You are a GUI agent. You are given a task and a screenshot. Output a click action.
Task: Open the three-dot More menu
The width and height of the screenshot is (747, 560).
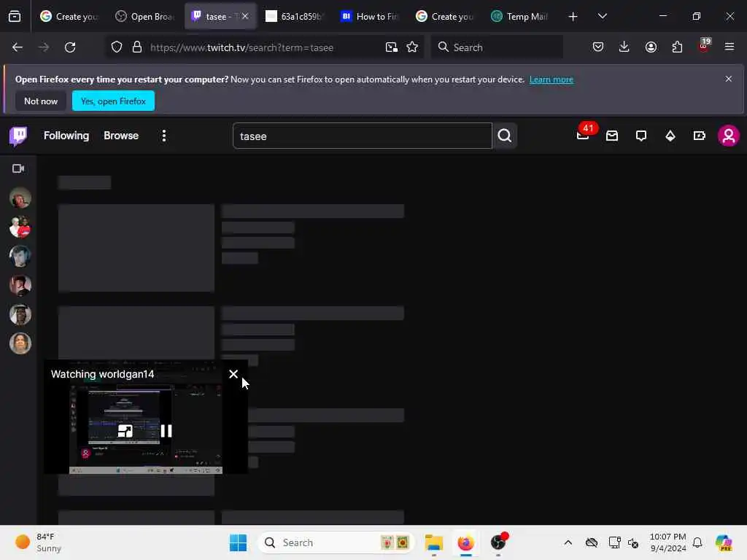point(164,136)
